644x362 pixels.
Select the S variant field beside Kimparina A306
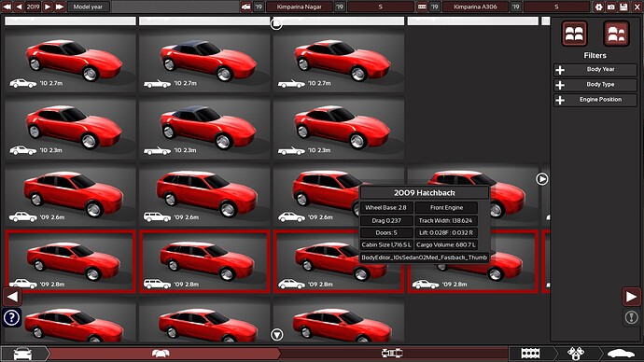pyautogui.click(x=556, y=7)
